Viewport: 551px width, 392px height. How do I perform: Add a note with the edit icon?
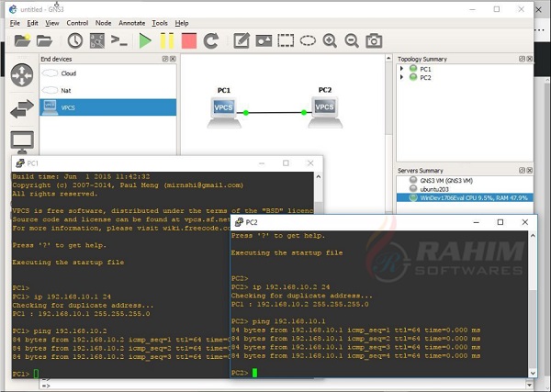pyautogui.click(x=242, y=40)
